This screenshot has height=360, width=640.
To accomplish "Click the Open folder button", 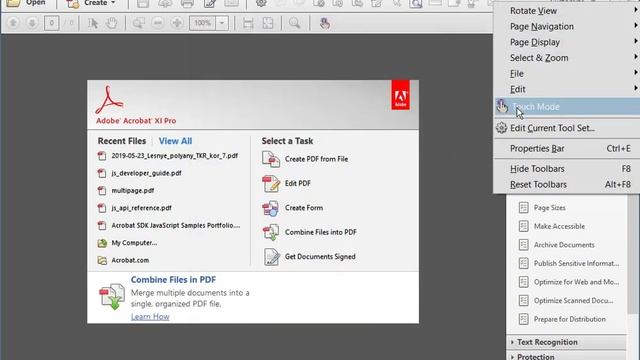I will click(x=26, y=3).
